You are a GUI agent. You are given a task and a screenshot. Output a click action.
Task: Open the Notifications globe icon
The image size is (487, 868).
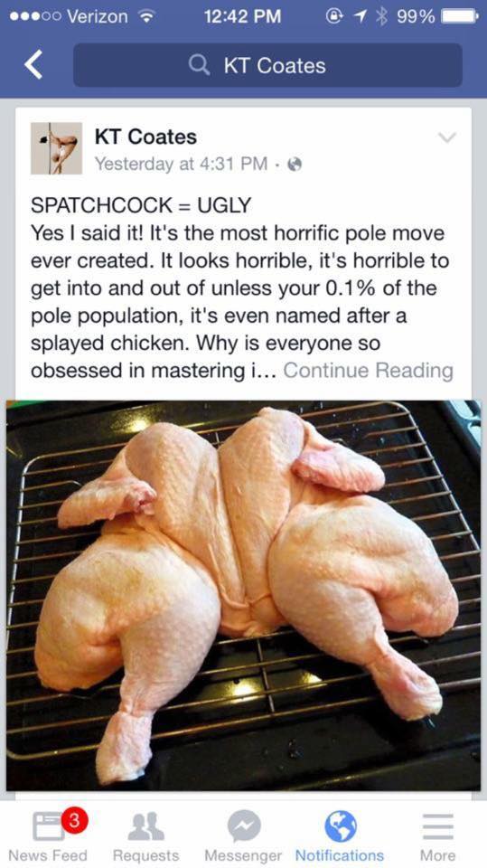pyautogui.click(x=340, y=826)
